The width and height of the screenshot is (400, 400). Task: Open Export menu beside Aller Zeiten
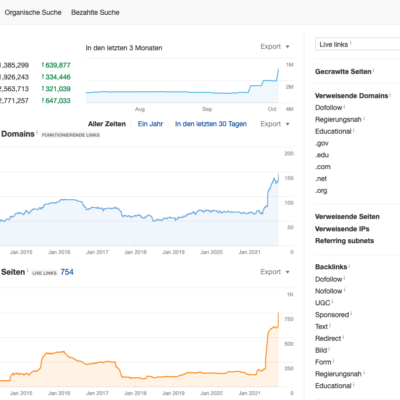coord(275,124)
